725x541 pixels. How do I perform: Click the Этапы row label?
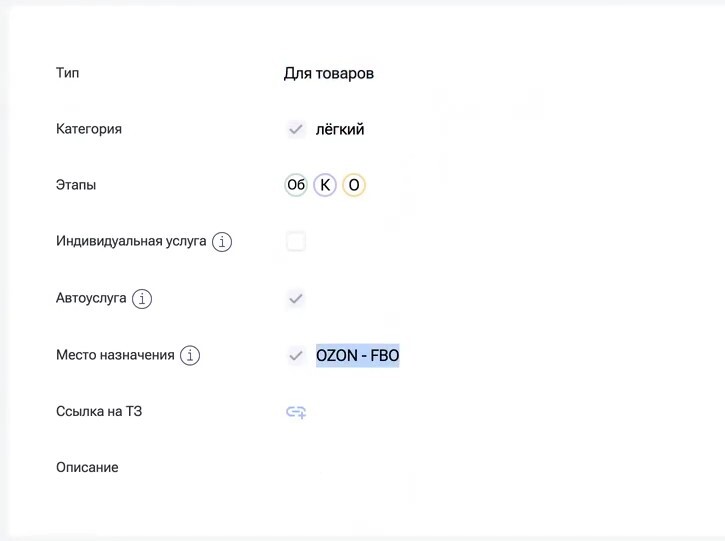click(x=76, y=185)
